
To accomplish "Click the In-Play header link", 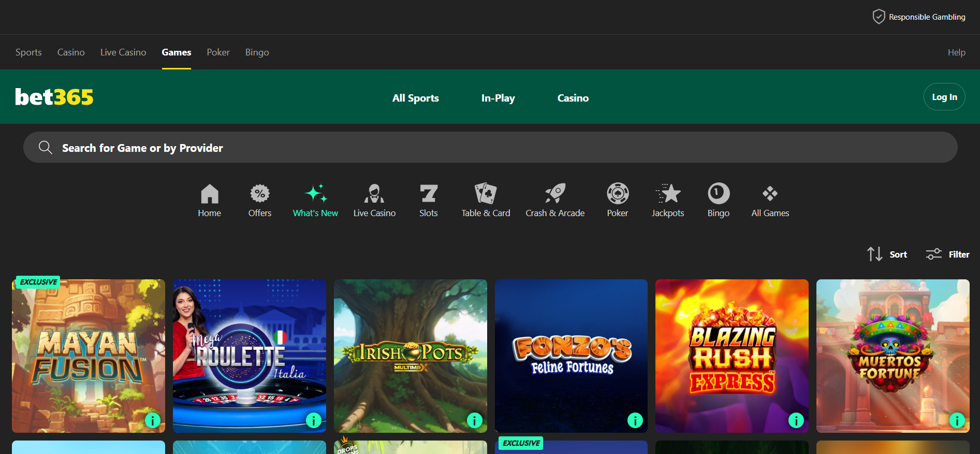I will 498,98.
